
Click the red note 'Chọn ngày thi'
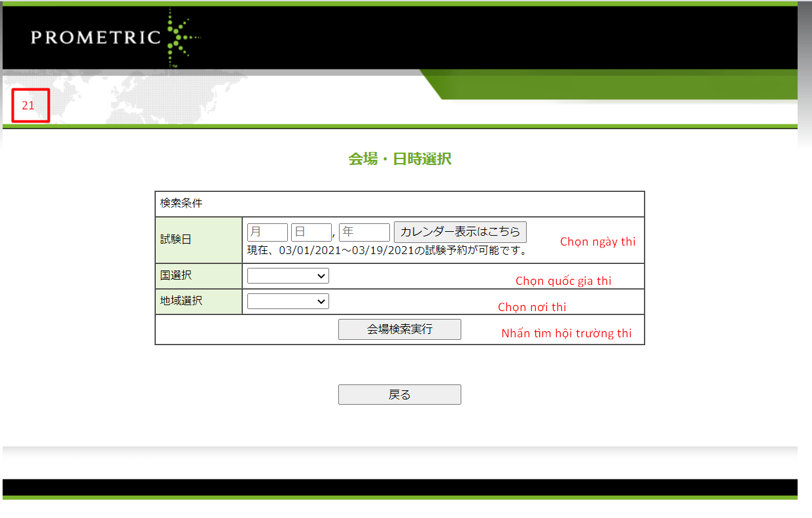point(597,242)
